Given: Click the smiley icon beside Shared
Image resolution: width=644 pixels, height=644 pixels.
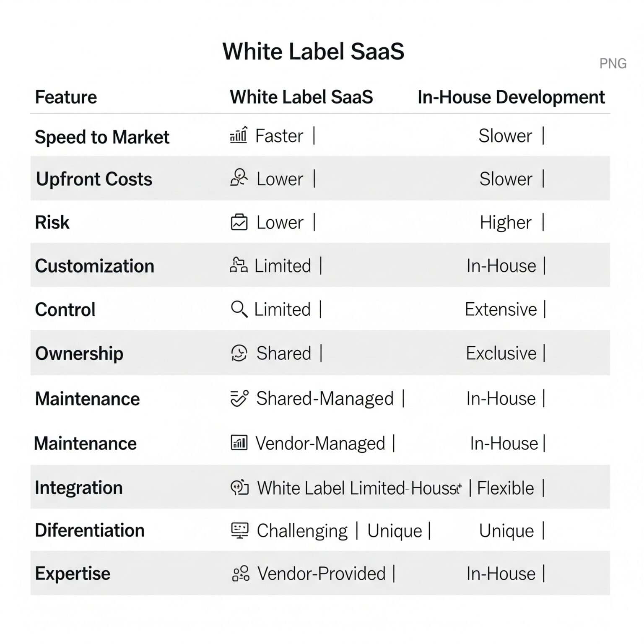Looking at the screenshot, I should (x=239, y=353).
